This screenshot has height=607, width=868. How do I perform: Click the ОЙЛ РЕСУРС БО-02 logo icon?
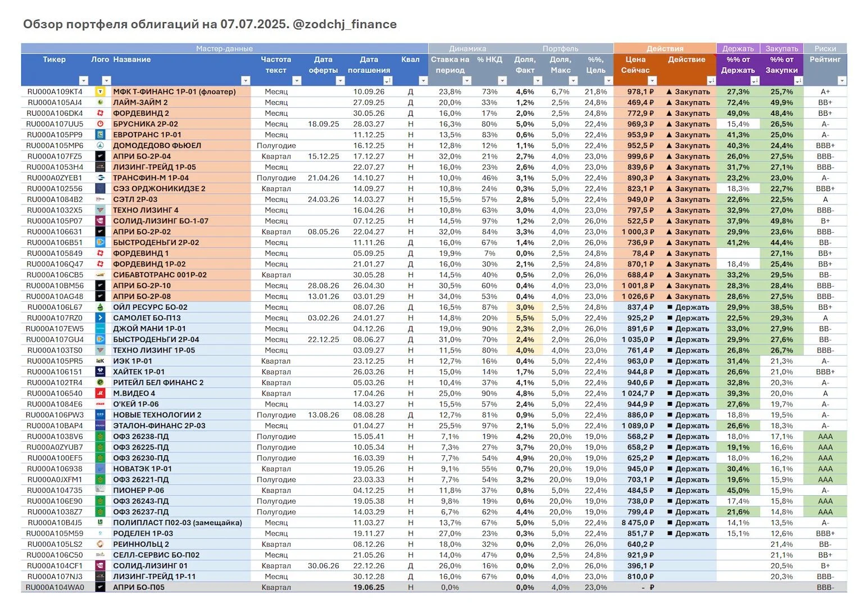[x=101, y=307]
